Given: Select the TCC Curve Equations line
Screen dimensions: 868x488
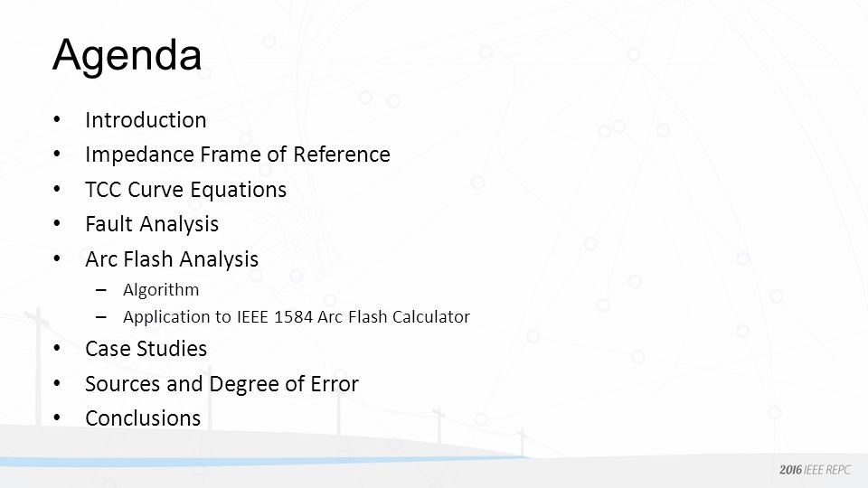Looking at the screenshot, I should tap(185, 190).
